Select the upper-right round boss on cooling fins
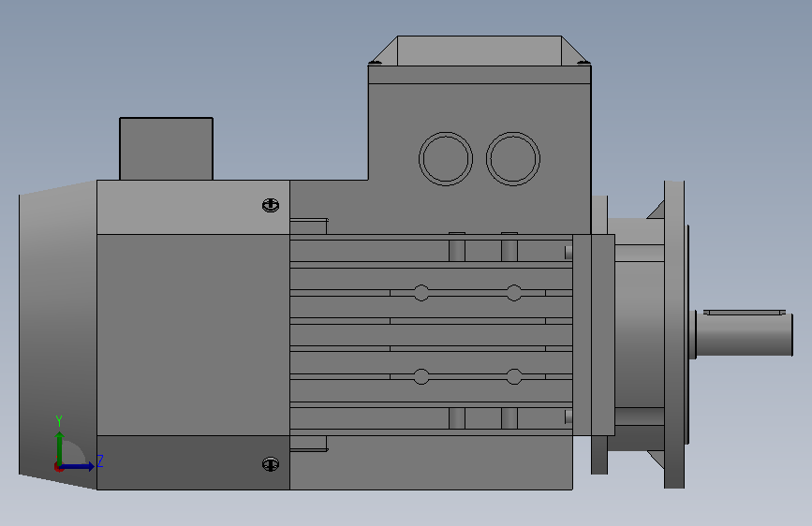The width and height of the screenshot is (812, 526). click(x=514, y=293)
